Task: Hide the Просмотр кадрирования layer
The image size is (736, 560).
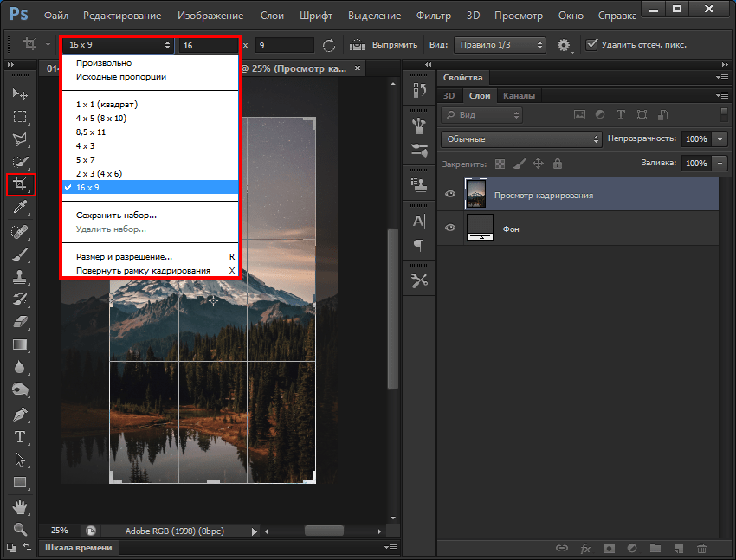Action: (450, 194)
